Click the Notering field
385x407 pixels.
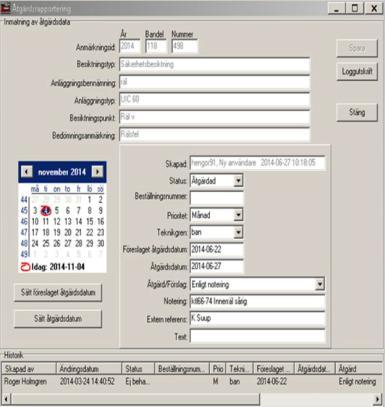click(257, 301)
